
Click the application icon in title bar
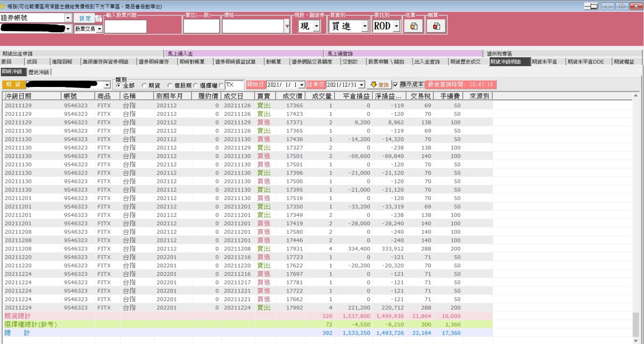click(3, 6)
